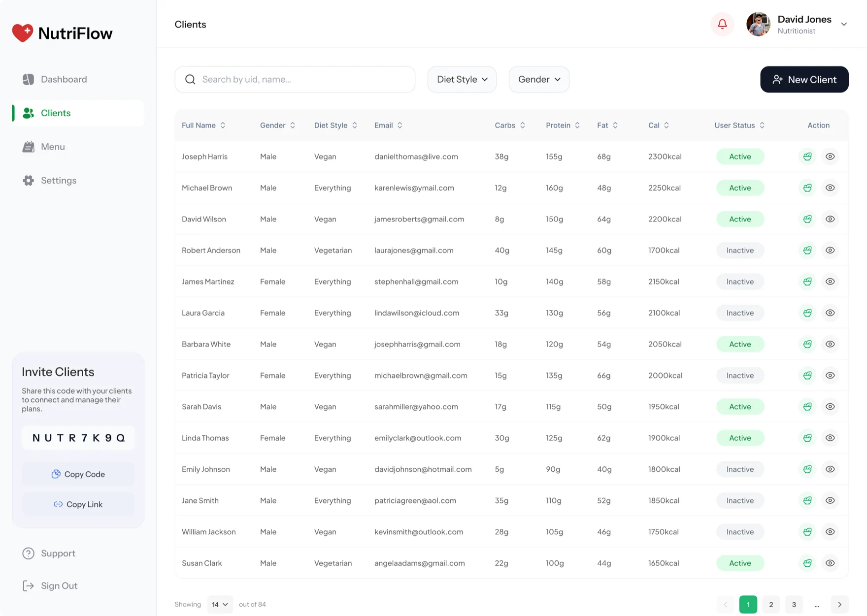Open the Gender filter dropdown
867x616 pixels.
[539, 79]
